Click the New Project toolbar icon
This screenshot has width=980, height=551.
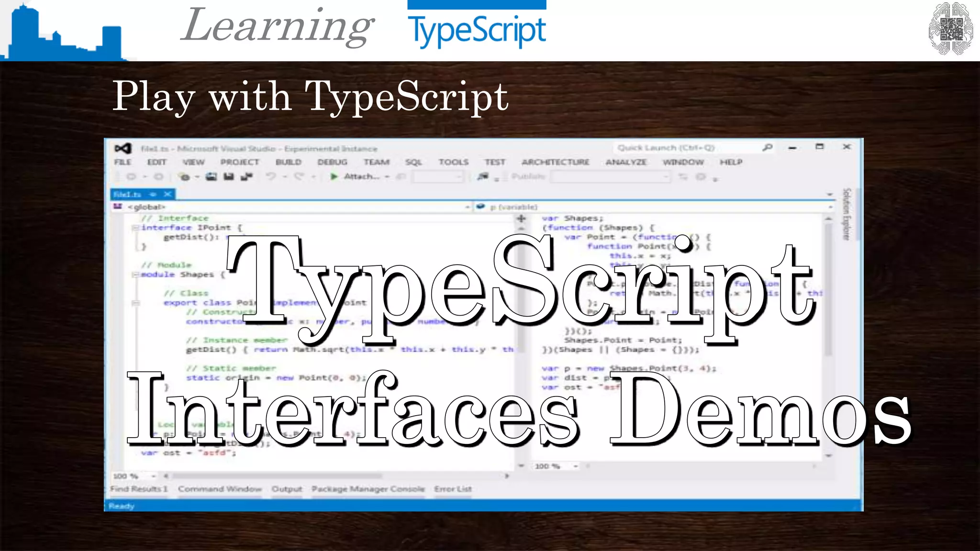point(184,176)
